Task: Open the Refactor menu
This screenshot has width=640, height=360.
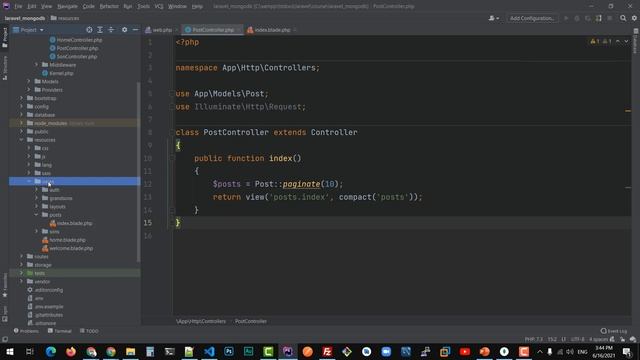Action: pos(109,6)
